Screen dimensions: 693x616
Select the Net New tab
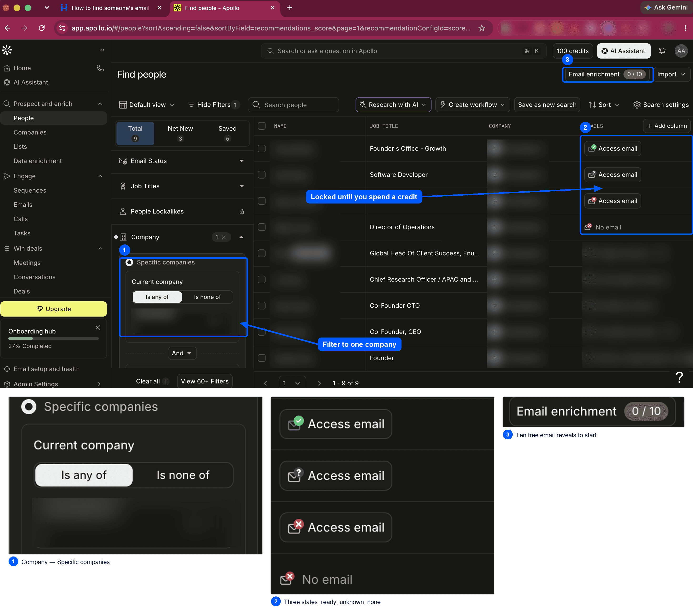(180, 133)
